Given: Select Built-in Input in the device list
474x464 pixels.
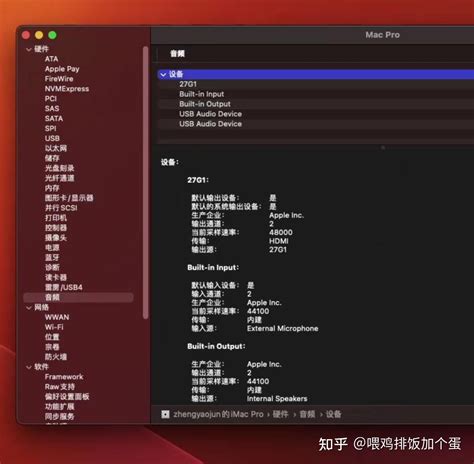Looking at the screenshot, I should point(202,94).
